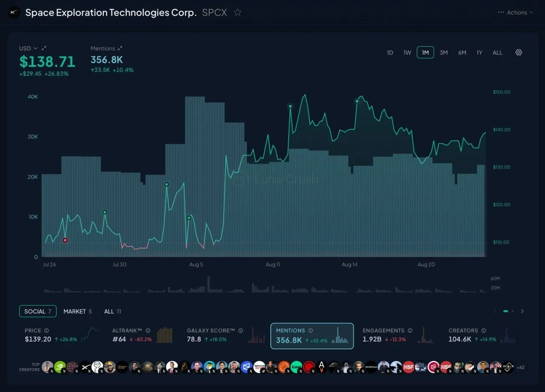Click the $138.71 price value
The width and height of the screenshot is (545, 392).
click(x=47, y=62)
